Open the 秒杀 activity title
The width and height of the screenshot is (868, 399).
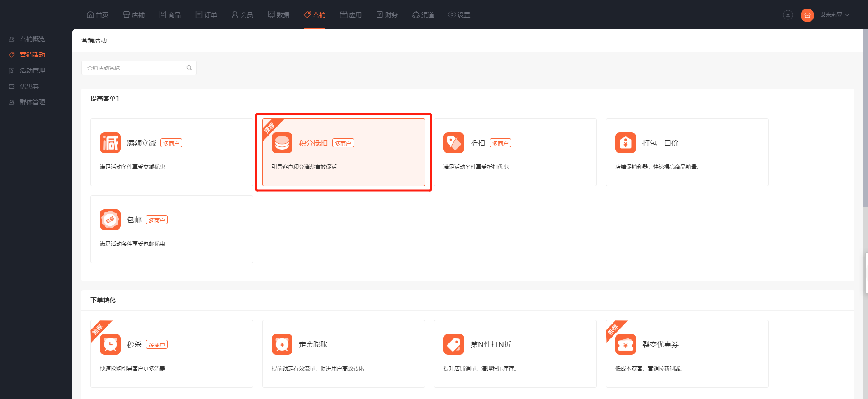134,344
